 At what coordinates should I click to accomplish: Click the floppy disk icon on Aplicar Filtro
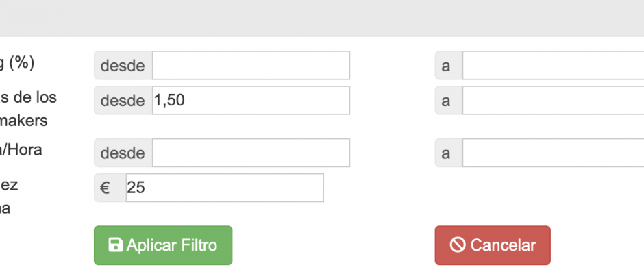tap(115, 245)
